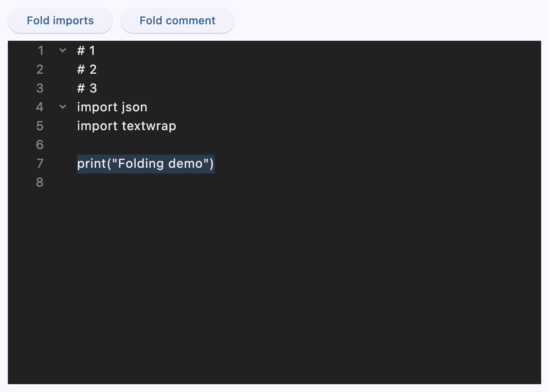Click the gutter fold column beside line 4

click(x=63, y=107)
